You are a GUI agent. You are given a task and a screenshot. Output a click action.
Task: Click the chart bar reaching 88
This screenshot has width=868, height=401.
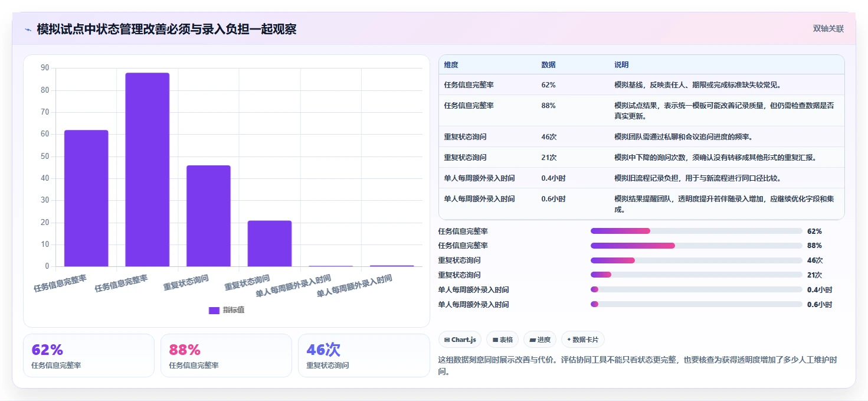(148, 169)
